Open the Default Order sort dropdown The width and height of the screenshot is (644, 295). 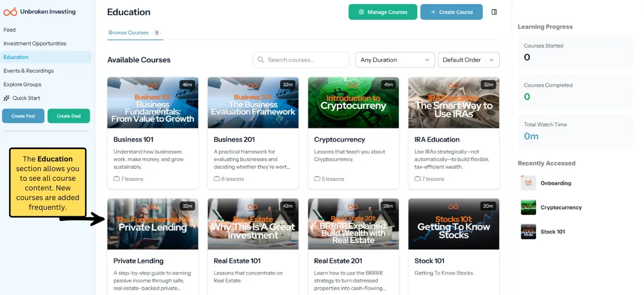click(x=469, y=60)
